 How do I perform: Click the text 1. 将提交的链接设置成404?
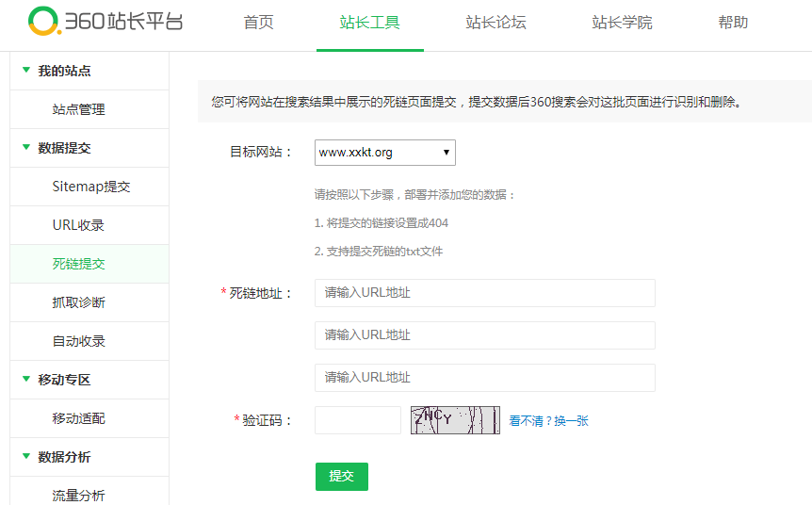pos(382,222)
